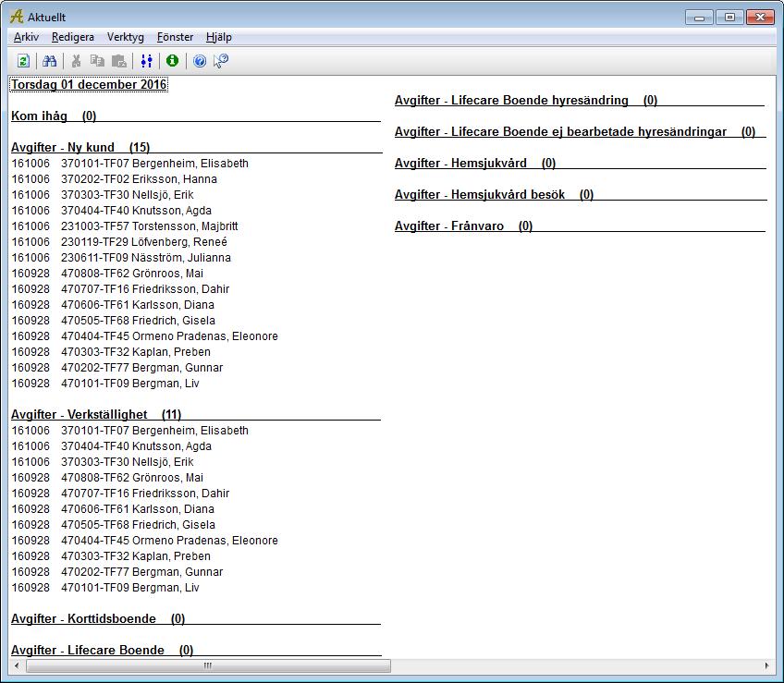Maximize the Aktuellt window
This screenshot has height=683, width=784.
pyautogui.click(x=729, y=18)
